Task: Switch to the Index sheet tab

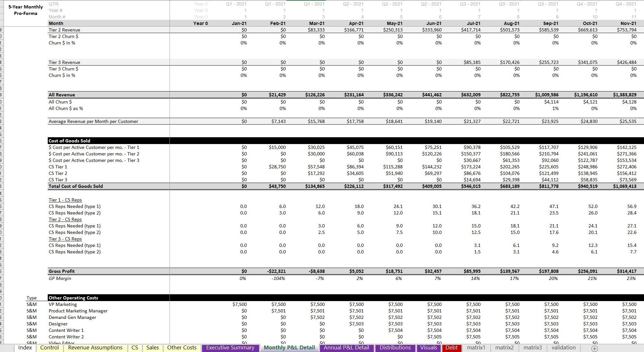Action: tap(25, 348)
